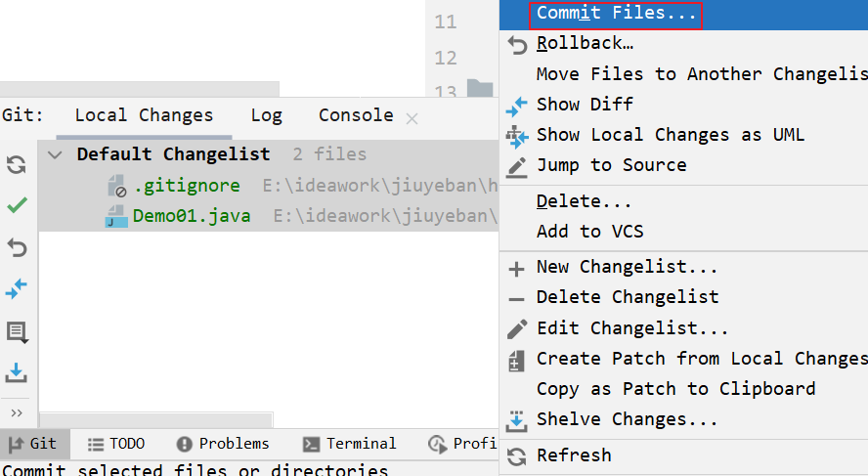Open the Local Changes tab
Image resolution: width=868 pixels, height=476 pixels.
(x=144, y=115)
